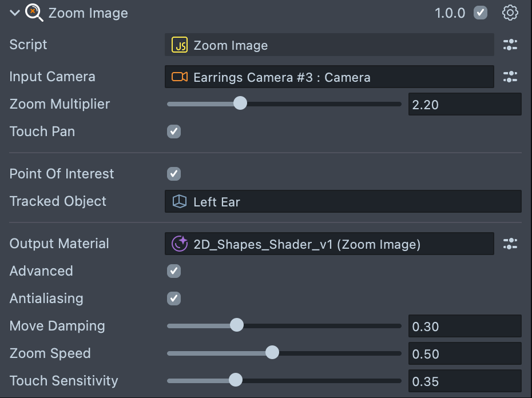532x398 pixels.
Task: Open the Input Camera field options icon
Action: point(510,77)
